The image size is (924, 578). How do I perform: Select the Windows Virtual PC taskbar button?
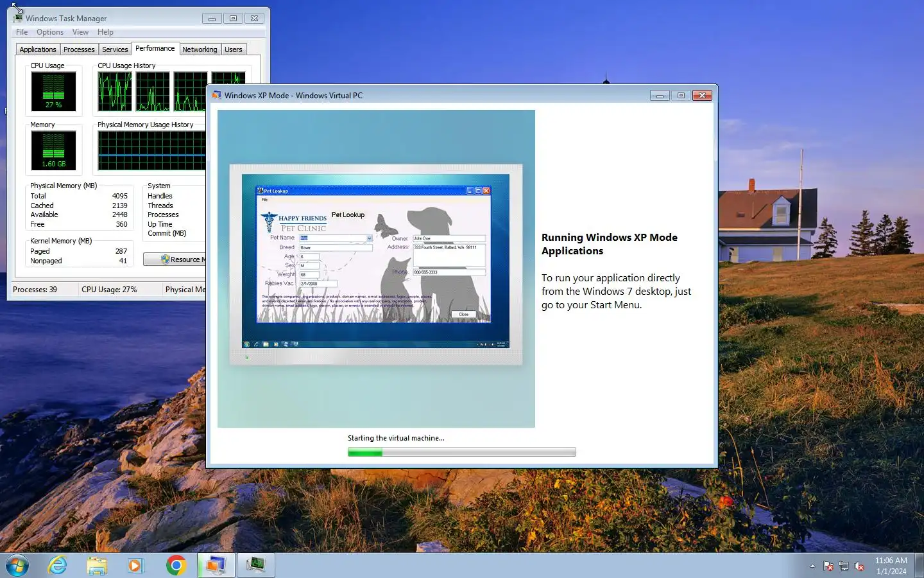[216, 566]
